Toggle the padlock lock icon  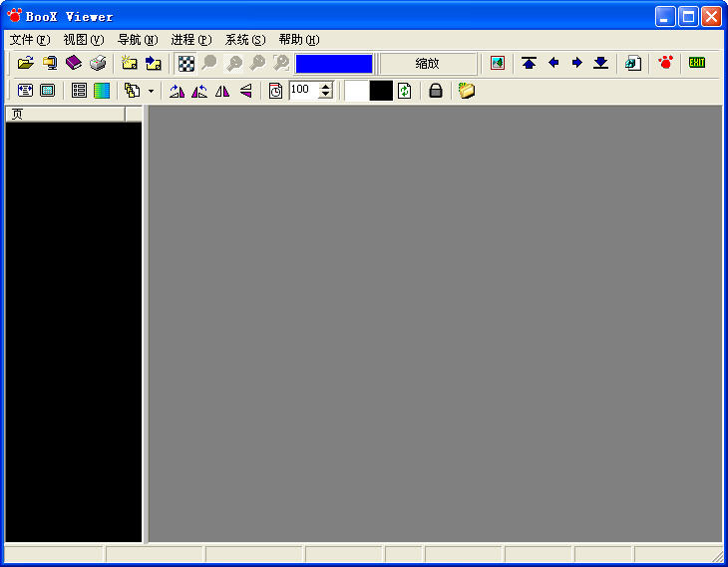[x=436, y=91]
